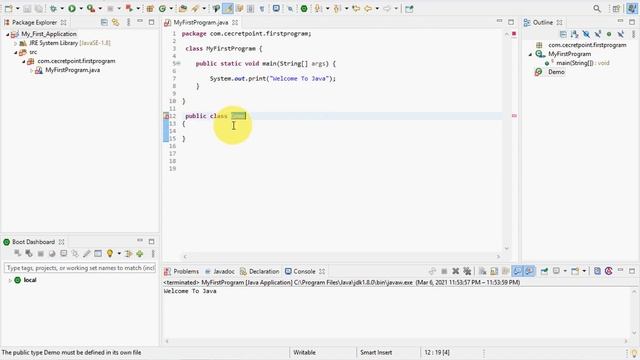Viewport: 640px width, 360px height.
Task: Toggle Hide Static Members in Outline toolbar
Action: [598, 34]
